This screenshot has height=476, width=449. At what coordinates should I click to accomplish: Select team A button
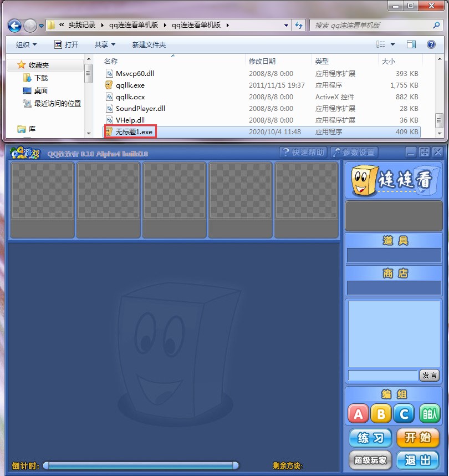pos(358,413)
